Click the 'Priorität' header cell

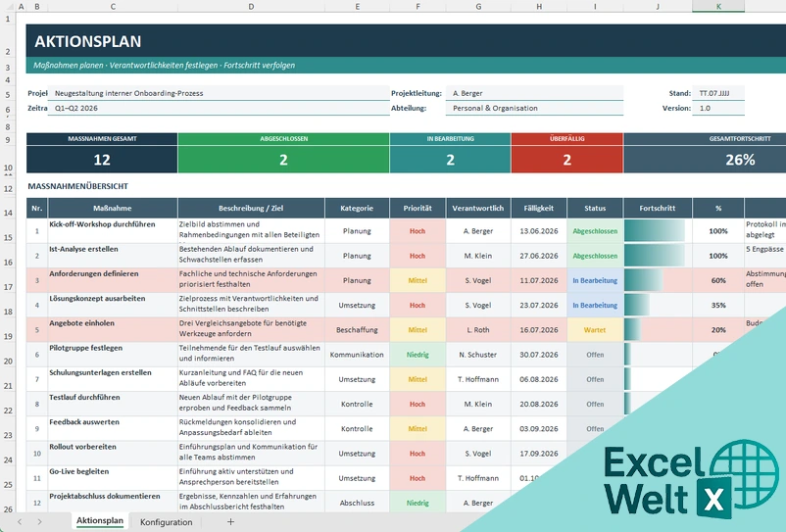coord(418,208)
